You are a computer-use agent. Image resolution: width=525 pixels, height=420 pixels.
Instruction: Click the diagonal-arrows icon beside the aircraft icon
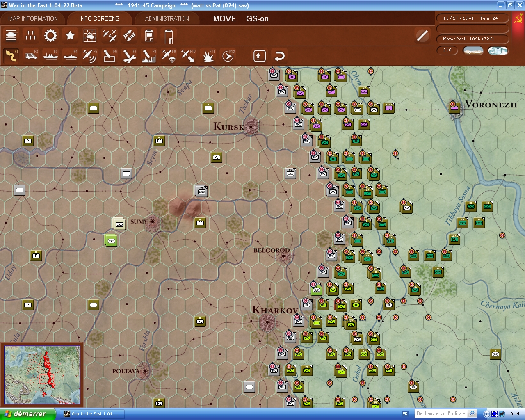129,36
